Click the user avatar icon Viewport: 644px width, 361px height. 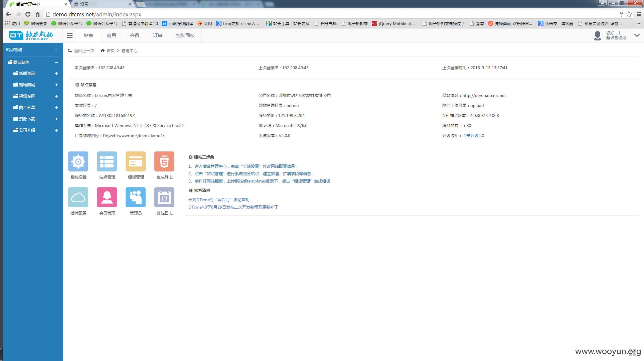[x=598, y=35]
